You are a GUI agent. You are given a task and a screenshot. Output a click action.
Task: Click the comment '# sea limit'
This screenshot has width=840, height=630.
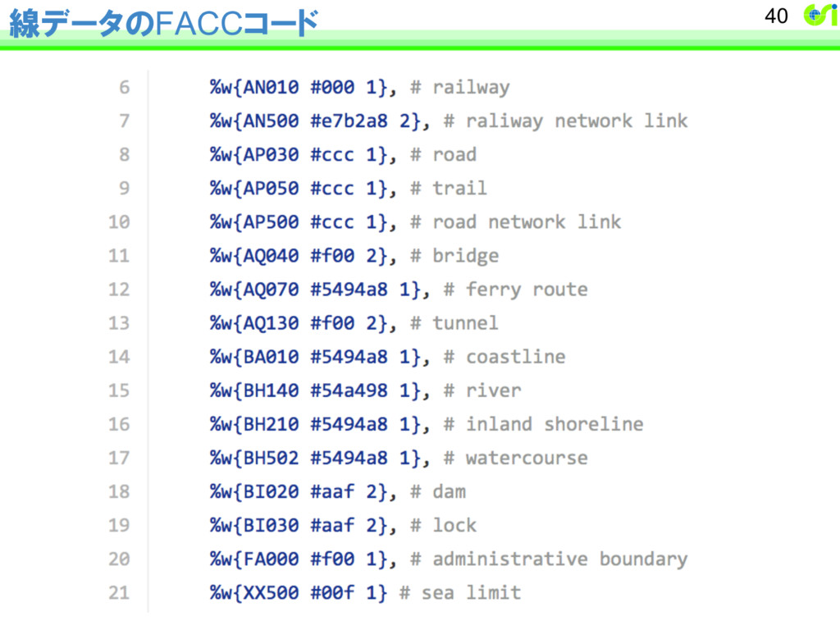460,594
